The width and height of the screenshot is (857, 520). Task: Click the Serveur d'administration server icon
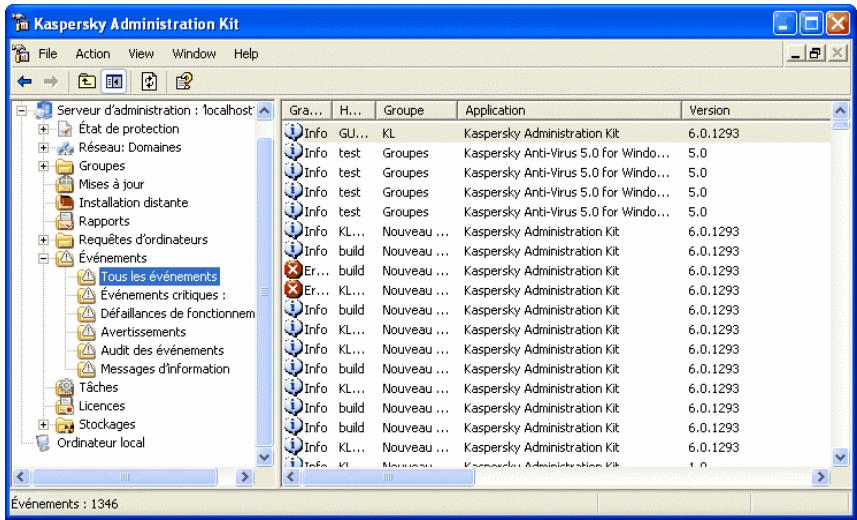coord(43,110)
